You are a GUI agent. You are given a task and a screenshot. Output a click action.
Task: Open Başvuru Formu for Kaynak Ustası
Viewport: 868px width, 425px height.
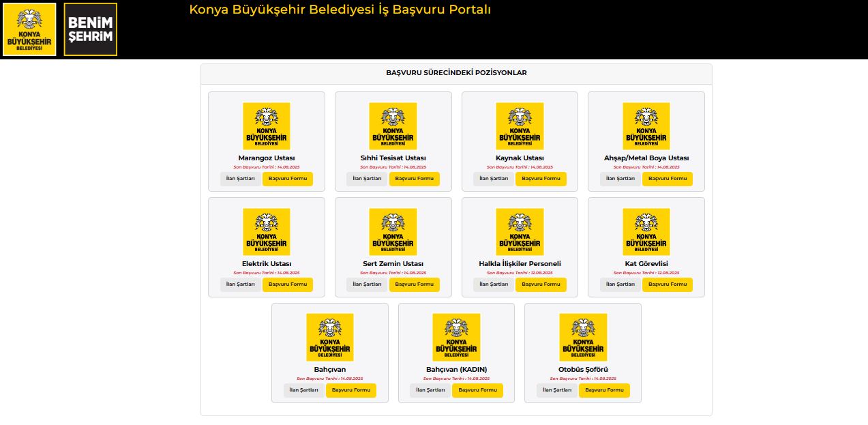541,179
